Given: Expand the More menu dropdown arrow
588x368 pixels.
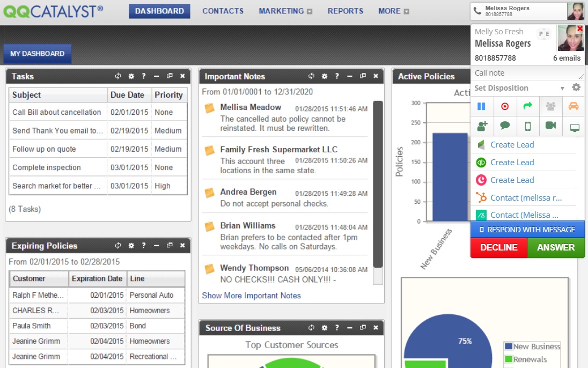Looking at the screenshot, I should pos(407,12).
